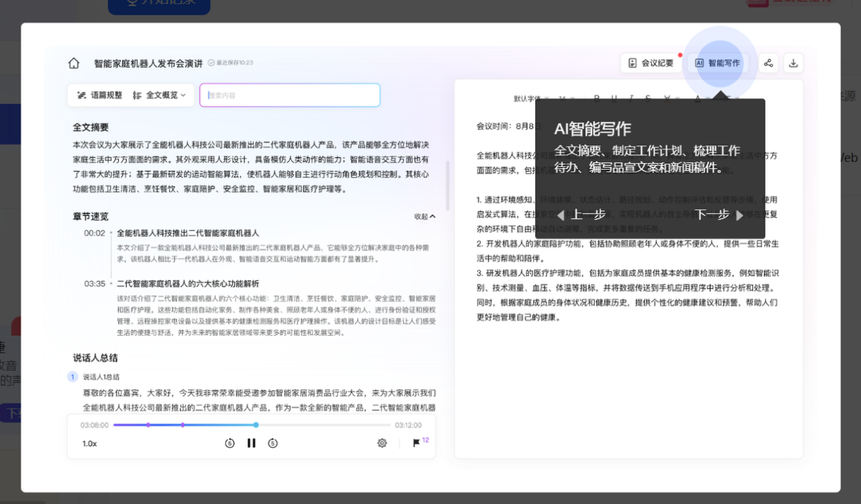
Task: Open the share icon in top toolbar
Action: click(x=768, y=63)
